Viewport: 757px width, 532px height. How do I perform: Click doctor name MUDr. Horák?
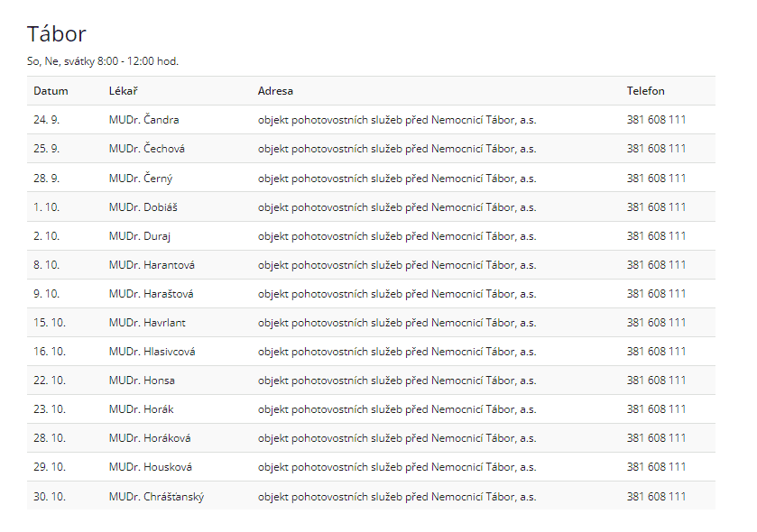pyautogui.click(x=141, y=409)
